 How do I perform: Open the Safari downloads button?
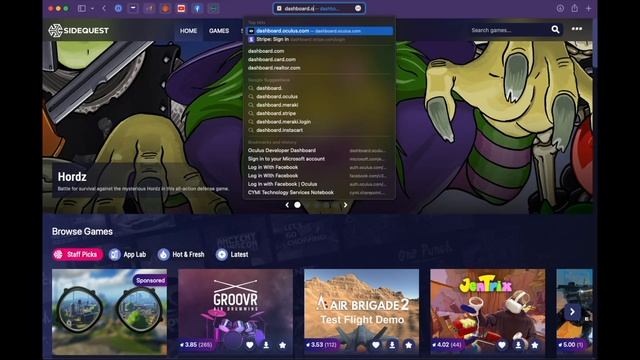click(x=560, y=8)
